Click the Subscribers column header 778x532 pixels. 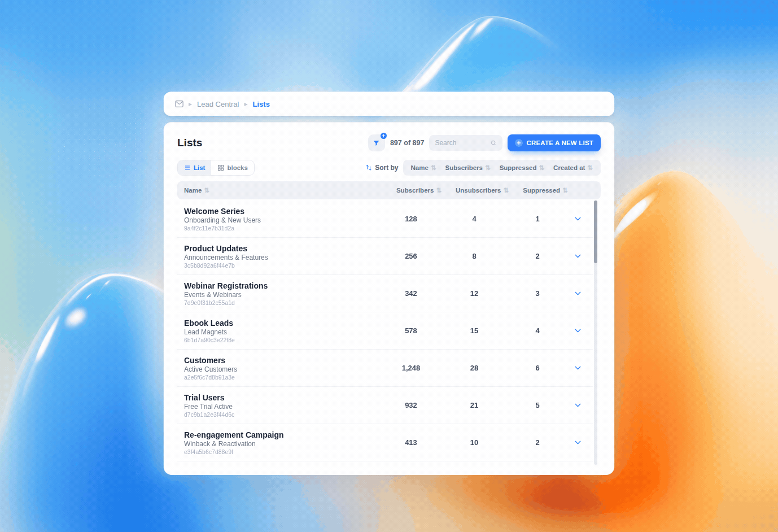(x=419, y=190)
